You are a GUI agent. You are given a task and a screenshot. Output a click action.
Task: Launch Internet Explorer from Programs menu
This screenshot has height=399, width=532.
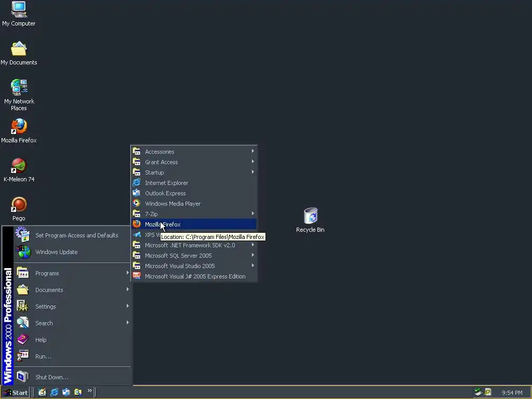click(194, 183)
